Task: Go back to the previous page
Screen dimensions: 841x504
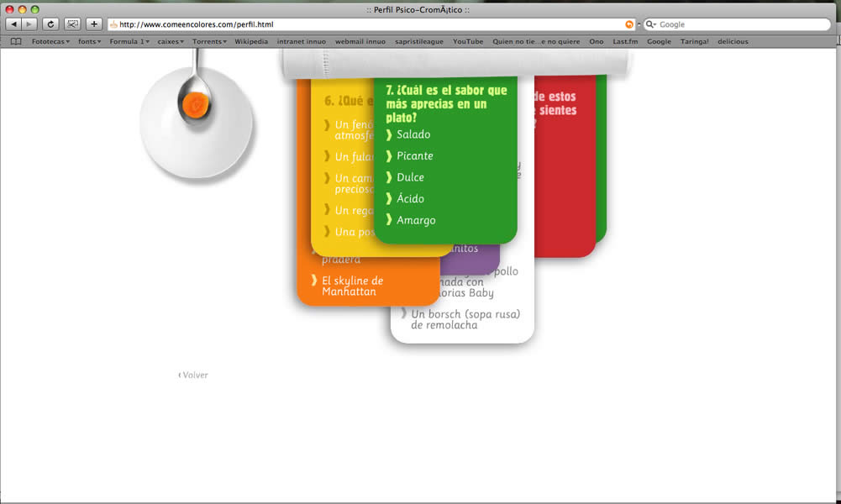Action: pyautogui.click(x=13, y=24)
